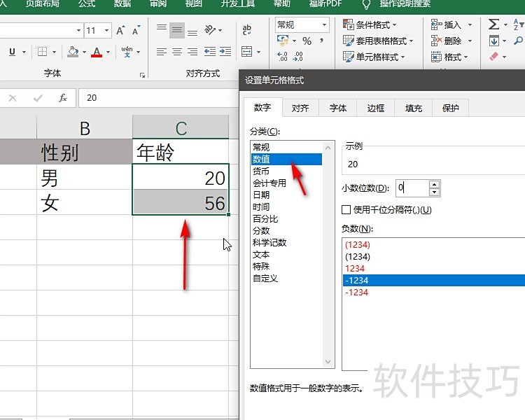The width and height of the screenshot is (525, 420).
Task: Decrease font size with the small A icon
Action: 136,31
